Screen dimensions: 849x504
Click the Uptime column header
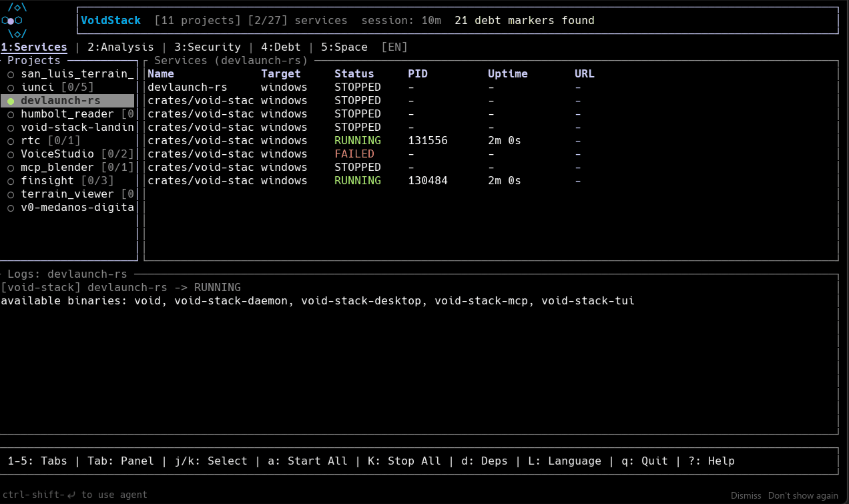[x=508, y=74]
